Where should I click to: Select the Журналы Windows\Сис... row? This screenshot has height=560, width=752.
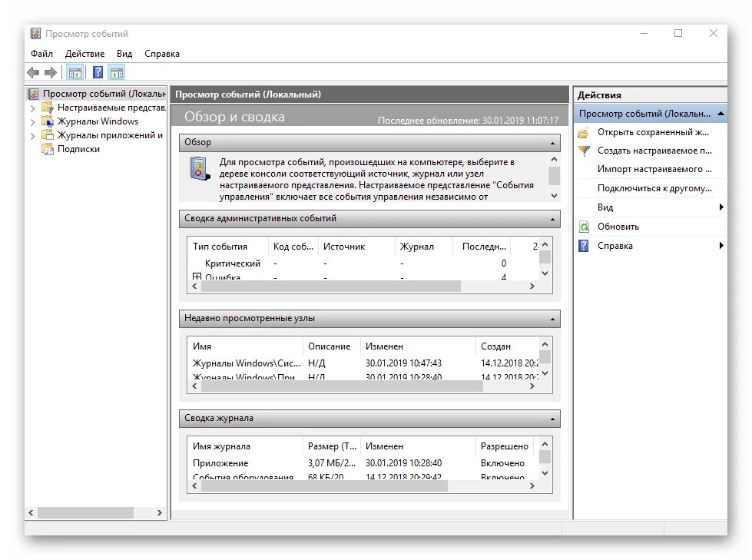pyautogui.click(x=363, y=363)
